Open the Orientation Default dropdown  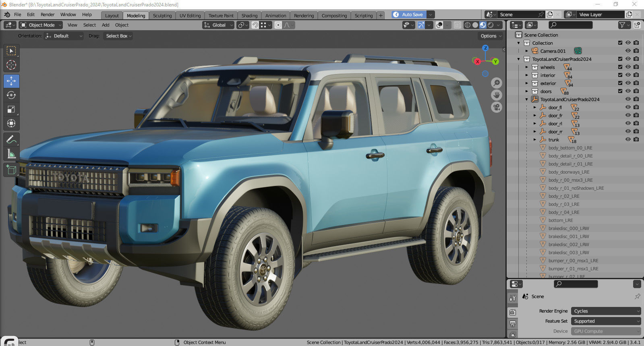pyautogui.click(x=64, y=36)
